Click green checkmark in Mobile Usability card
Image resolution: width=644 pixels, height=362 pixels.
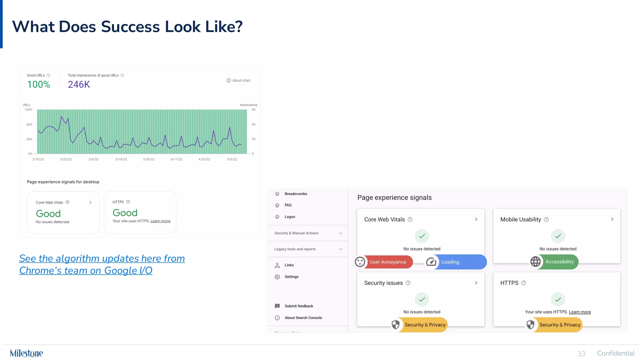click(558, 236)
